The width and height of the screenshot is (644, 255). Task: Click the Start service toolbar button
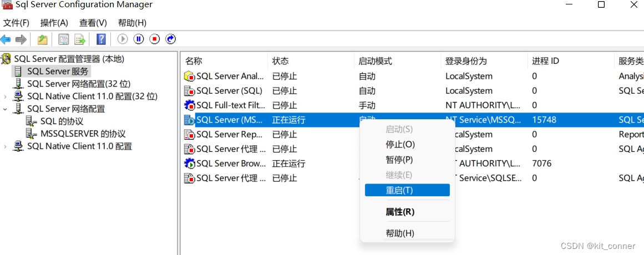(123, 39)
